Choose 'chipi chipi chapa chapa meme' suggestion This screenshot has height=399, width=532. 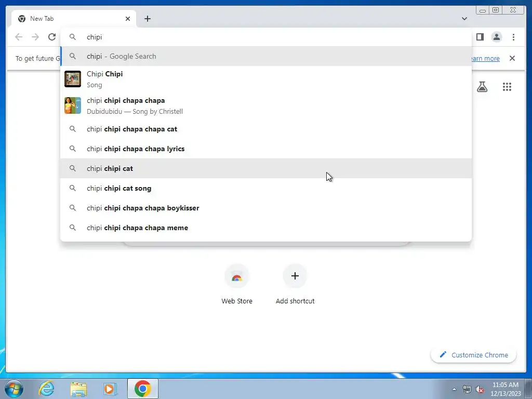coord(266,228)
